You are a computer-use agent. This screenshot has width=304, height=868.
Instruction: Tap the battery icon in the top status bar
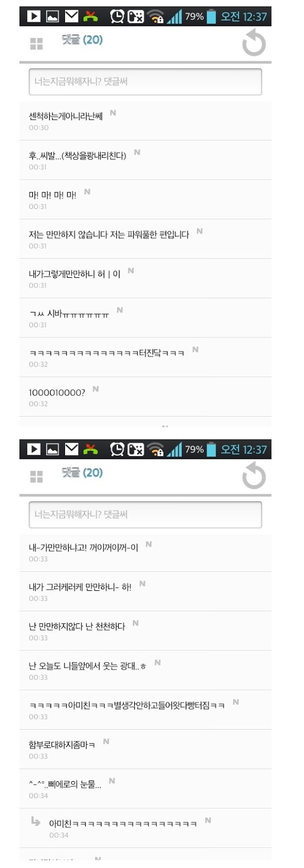(211, 16)
